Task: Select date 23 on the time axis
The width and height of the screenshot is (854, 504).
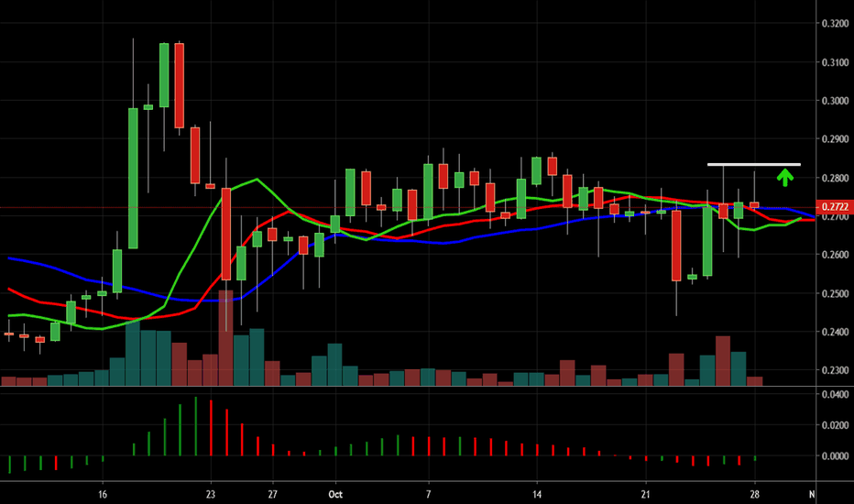Action: pos(211,495)
